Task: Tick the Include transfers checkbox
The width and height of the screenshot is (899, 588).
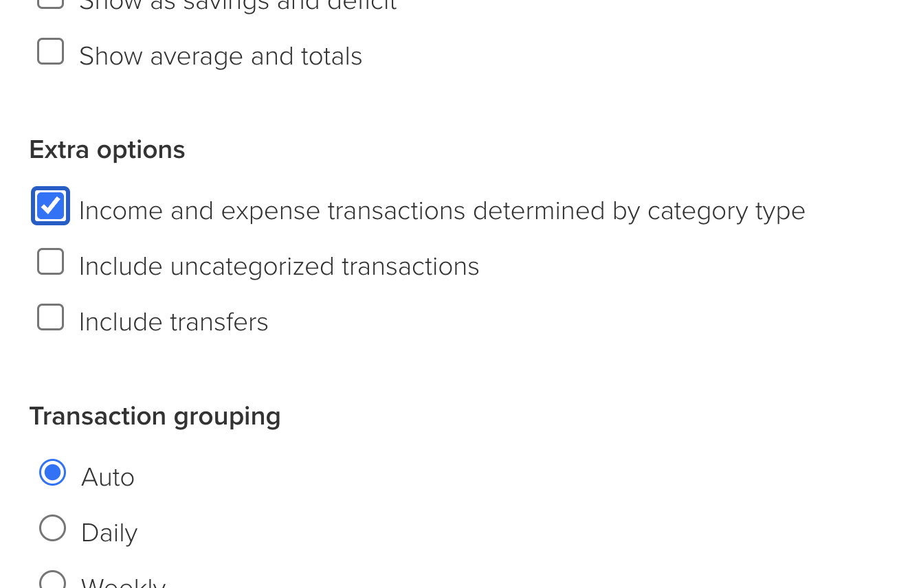Action: pyautogui.click(x=51, y=317)
